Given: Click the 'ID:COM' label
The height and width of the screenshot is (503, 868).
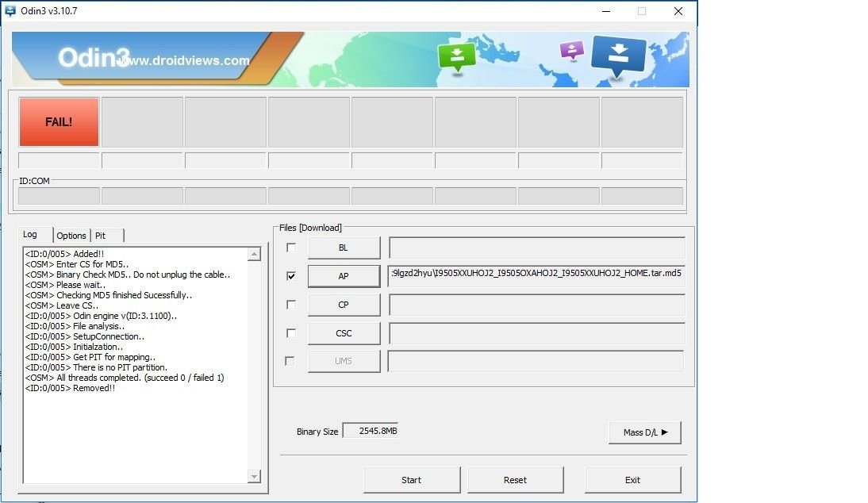Looking at the screenshot, I should pyautogui.click(x=34, y=181).
